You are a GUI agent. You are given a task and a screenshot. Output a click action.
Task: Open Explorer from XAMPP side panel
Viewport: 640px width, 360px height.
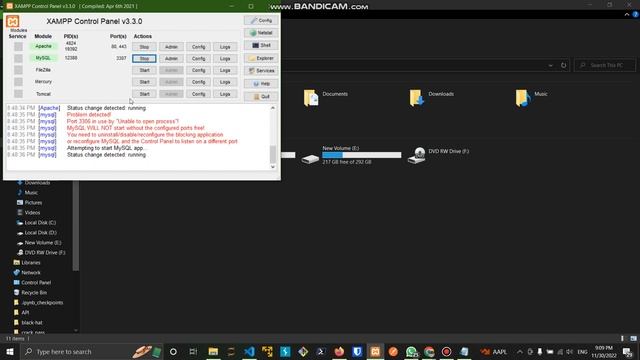[261, 58]
